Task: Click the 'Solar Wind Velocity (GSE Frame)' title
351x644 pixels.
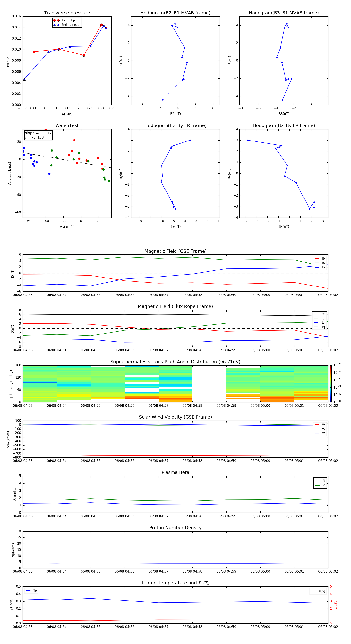Action: 175,417
